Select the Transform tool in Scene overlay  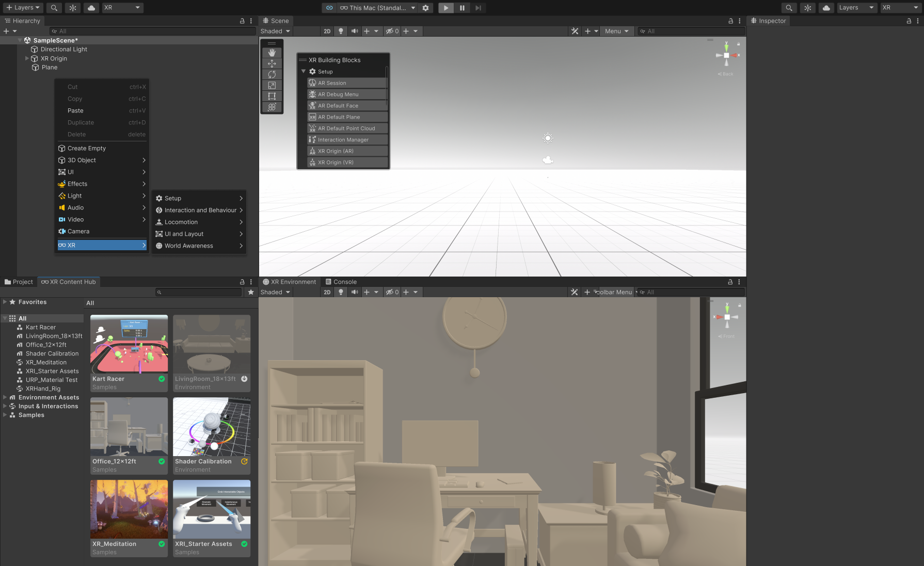(x=272, y=107)
